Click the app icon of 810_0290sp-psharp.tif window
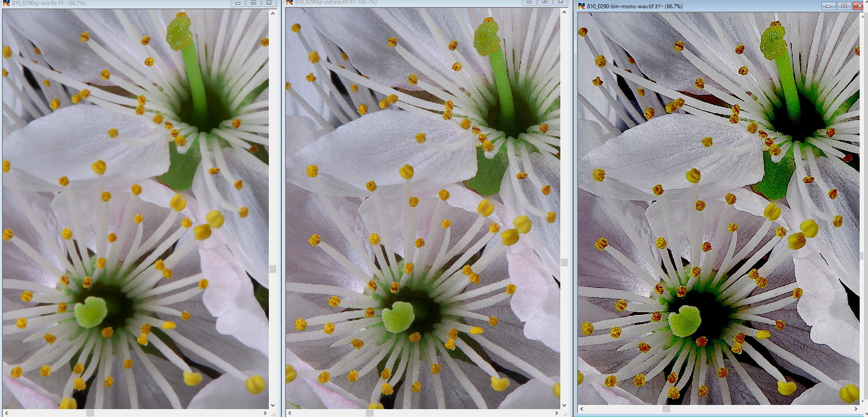The width and height of the screenshot is (868, 417). [290, 2]
